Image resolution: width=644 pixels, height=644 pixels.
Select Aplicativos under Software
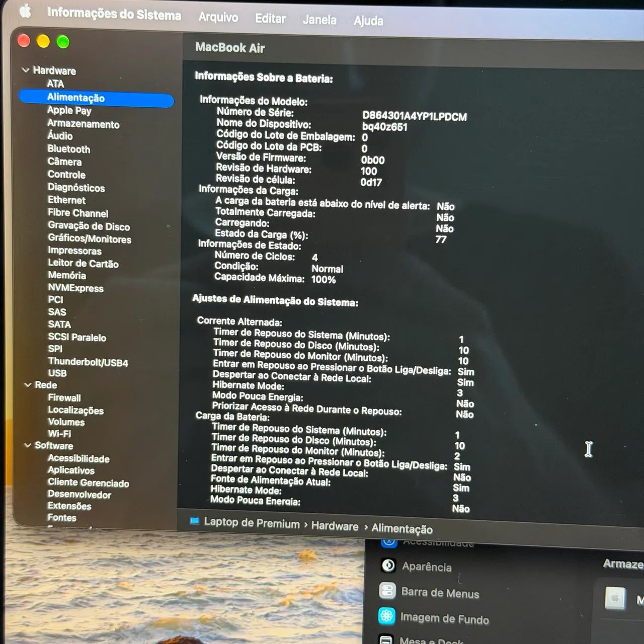pos(71,470)
